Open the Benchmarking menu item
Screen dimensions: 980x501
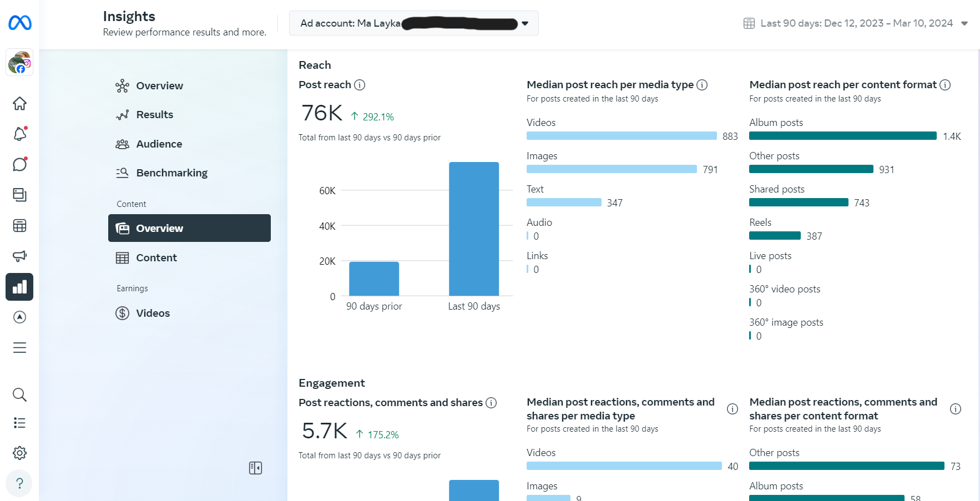pos(171,173)
